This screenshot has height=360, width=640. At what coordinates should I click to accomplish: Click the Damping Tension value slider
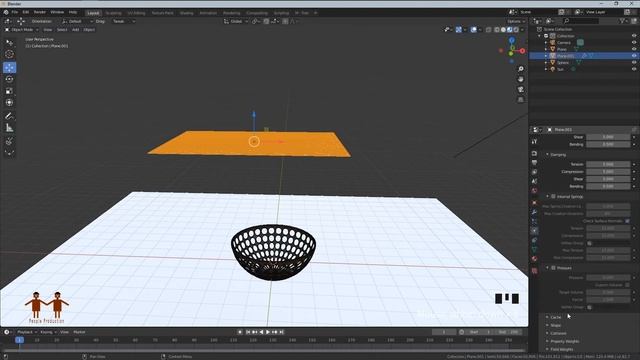[x=608, y=164]
